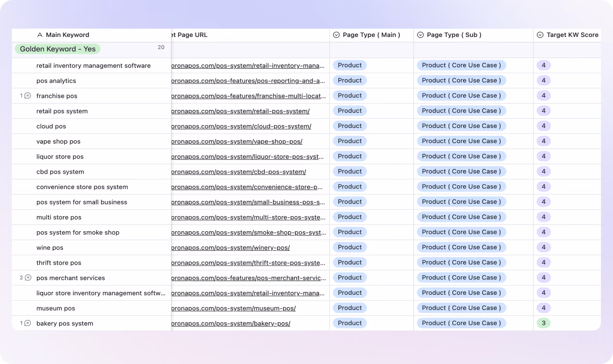
Task: Select the Page Type ( Sub ) column header
Action: (x=474, y=35)
